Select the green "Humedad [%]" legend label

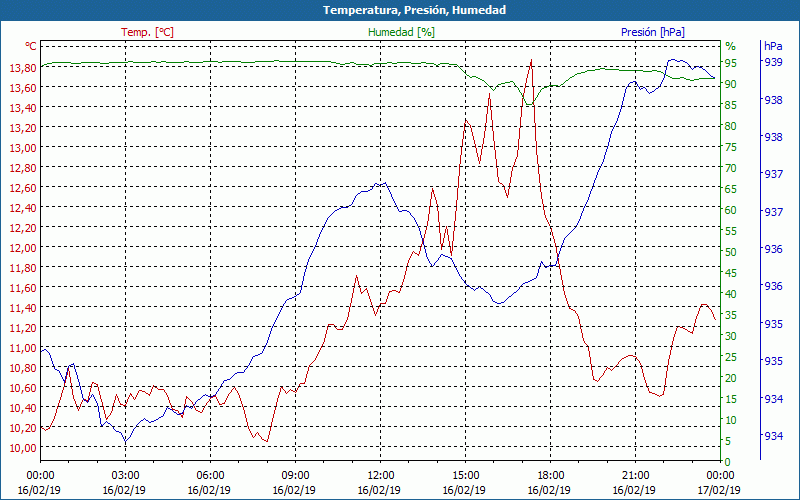point(401,32)
